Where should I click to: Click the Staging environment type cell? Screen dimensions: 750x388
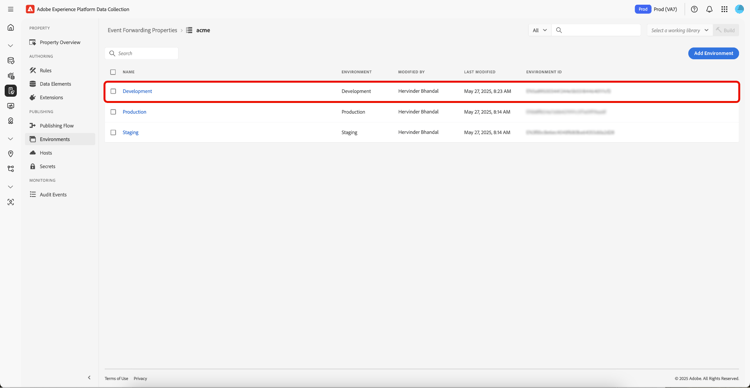tap(349, 133)
